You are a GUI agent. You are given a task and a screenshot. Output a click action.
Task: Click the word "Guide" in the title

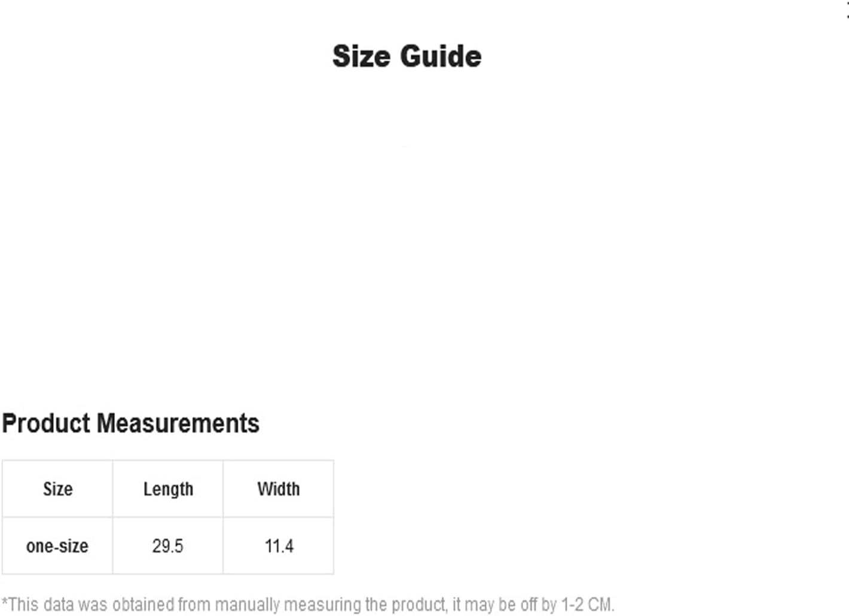441,56
